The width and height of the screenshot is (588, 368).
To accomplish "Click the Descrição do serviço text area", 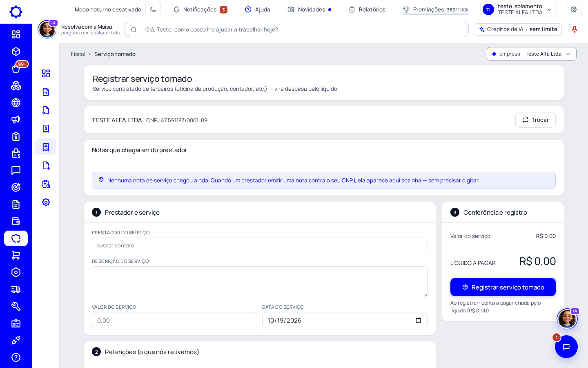I will tap(260, 282).
